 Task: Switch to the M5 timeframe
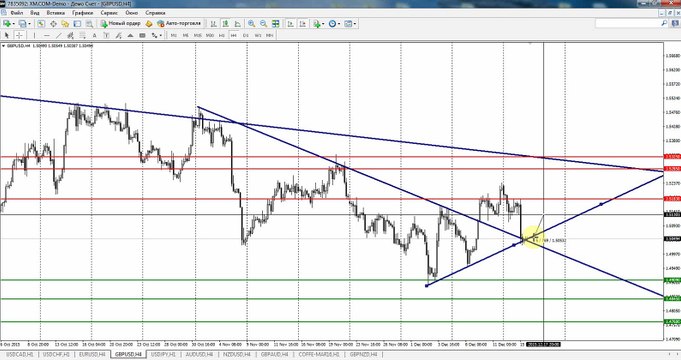(185, 35)
